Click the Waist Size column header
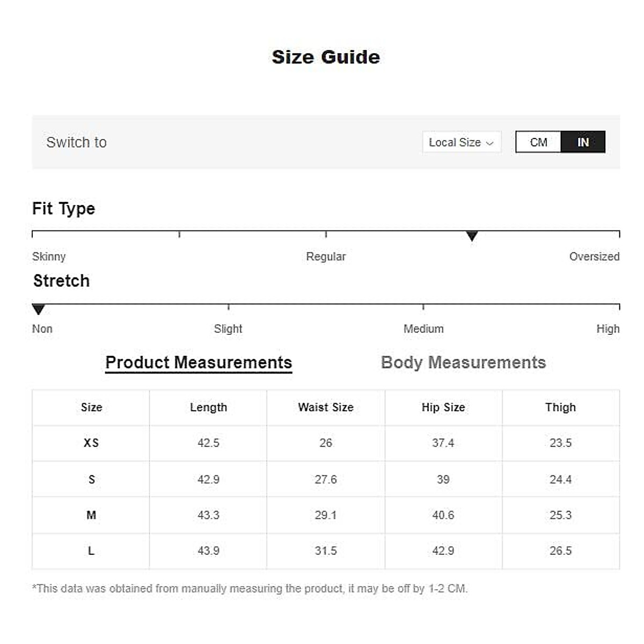The width and height of the screenshot is (644, 644). (326, 407)
